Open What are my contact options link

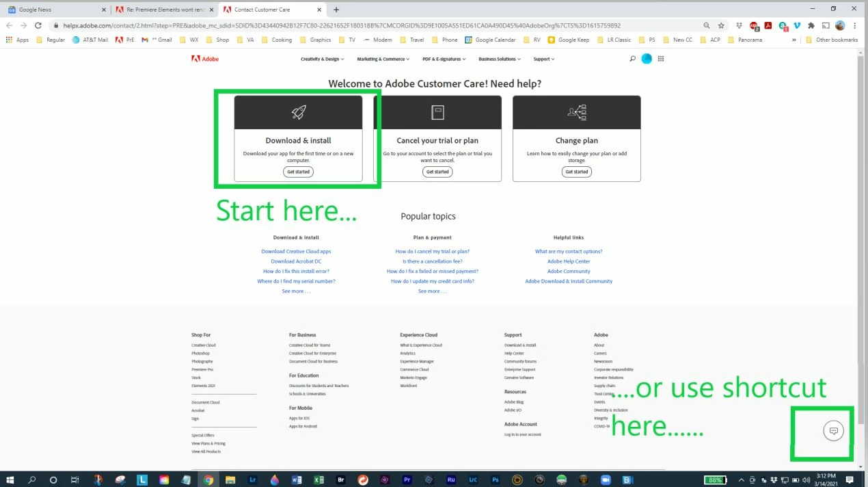pyautogui.click(x=569, y=251)
